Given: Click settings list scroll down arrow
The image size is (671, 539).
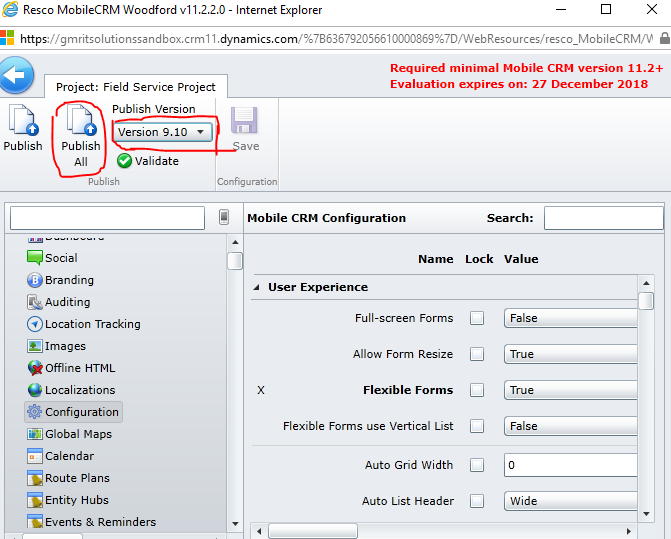Looking at the screenshot, I should [x=646, y=514].
